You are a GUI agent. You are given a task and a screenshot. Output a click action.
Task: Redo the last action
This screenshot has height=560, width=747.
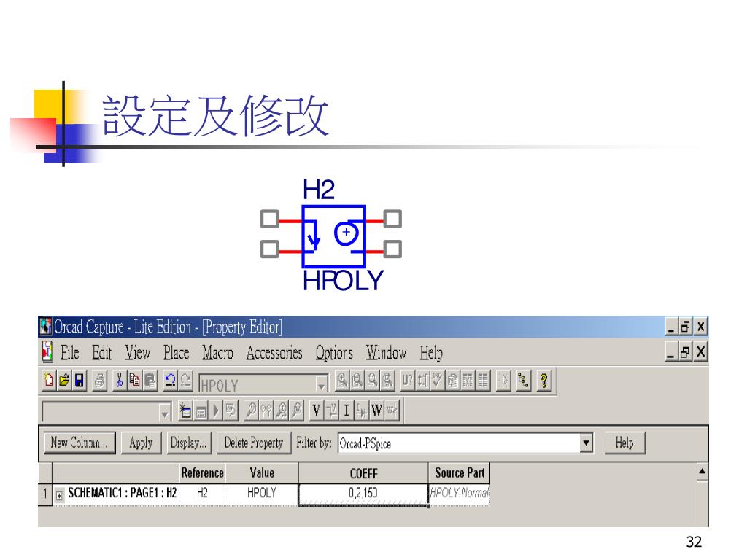click(x=185, y=381)
